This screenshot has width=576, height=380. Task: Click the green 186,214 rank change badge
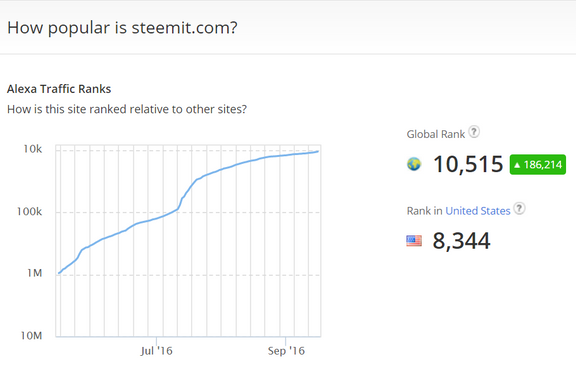tap(538, 165)
